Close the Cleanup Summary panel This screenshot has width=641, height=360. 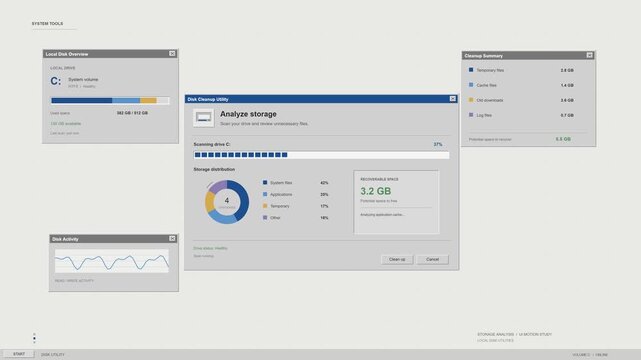(x=589, y=55)
